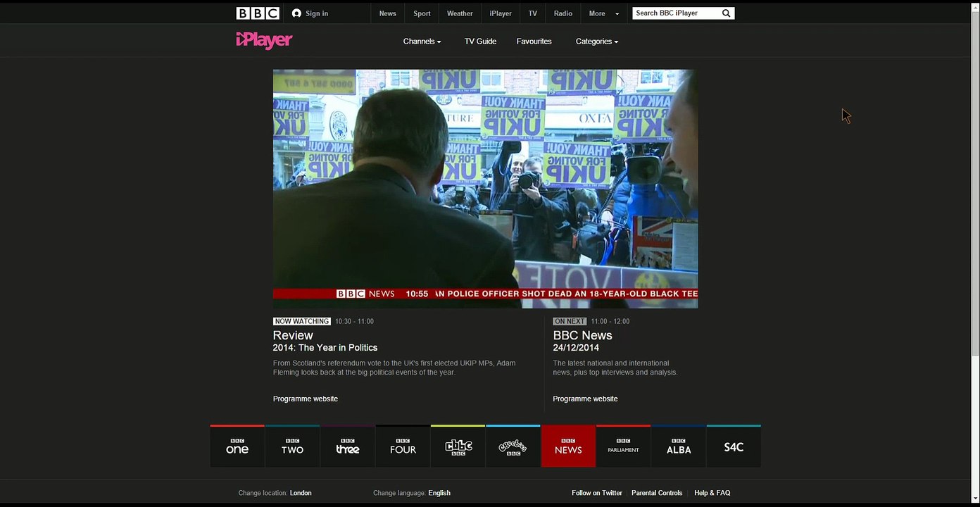The width and height of the screenshot is (980, 507).
Task: Open the Favourites page
Action: (534, 42)
